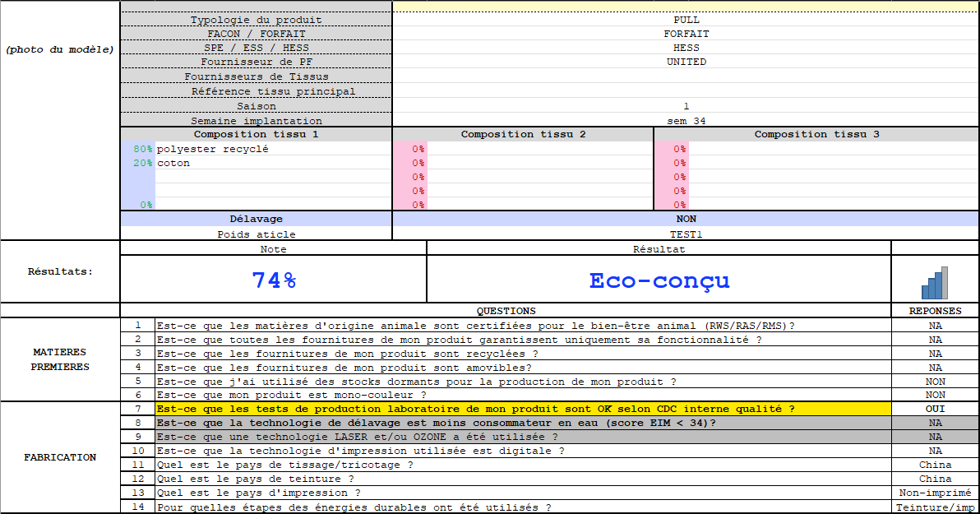Select the China answer for tissage country

tap(935, 465)
